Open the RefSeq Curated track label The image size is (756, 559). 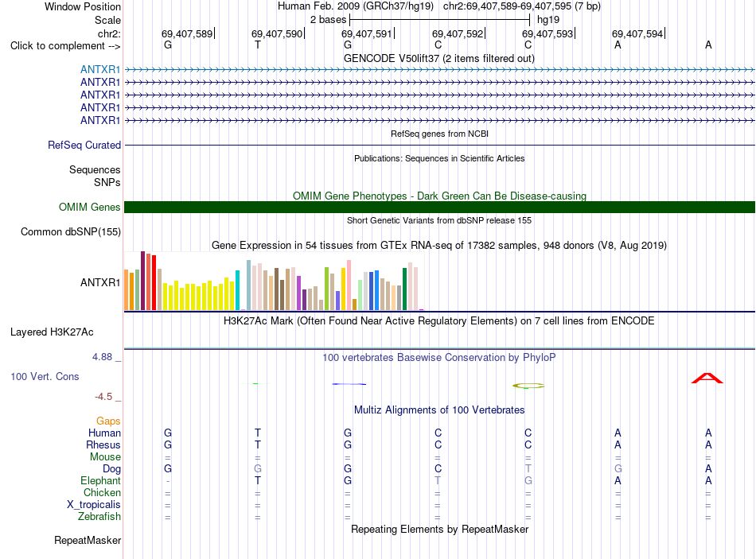(x=84, y=145)
